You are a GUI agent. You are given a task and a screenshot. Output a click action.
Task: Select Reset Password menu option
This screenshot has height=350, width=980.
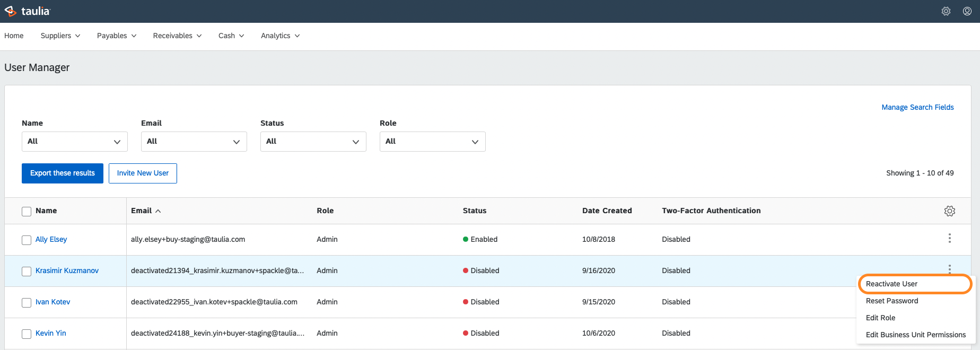pos(892,301)
